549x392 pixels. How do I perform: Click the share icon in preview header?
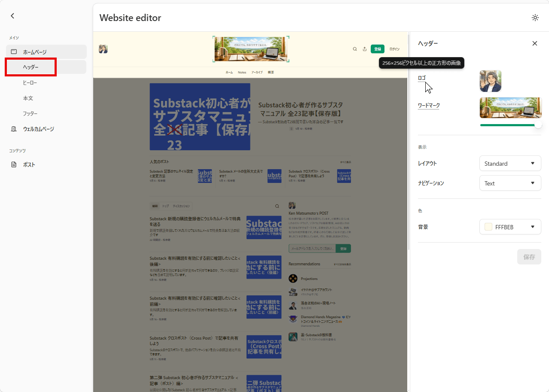(x=365, y=49)
